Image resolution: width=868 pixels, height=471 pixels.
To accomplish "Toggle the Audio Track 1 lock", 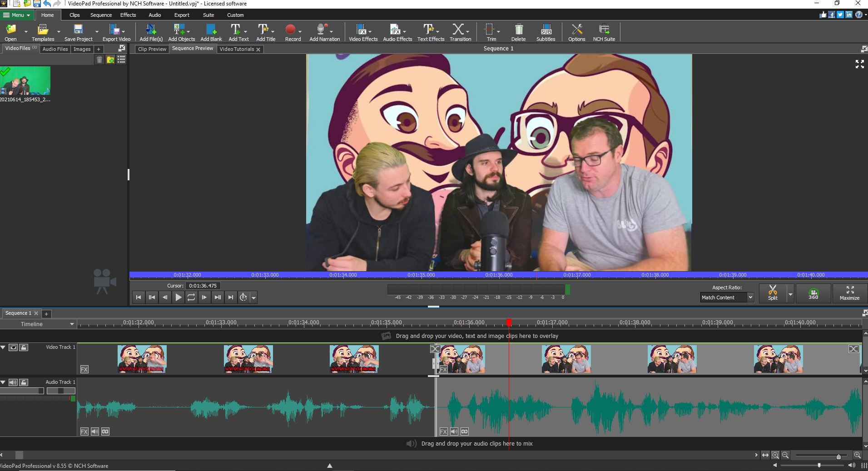I will tap(24, 382).
